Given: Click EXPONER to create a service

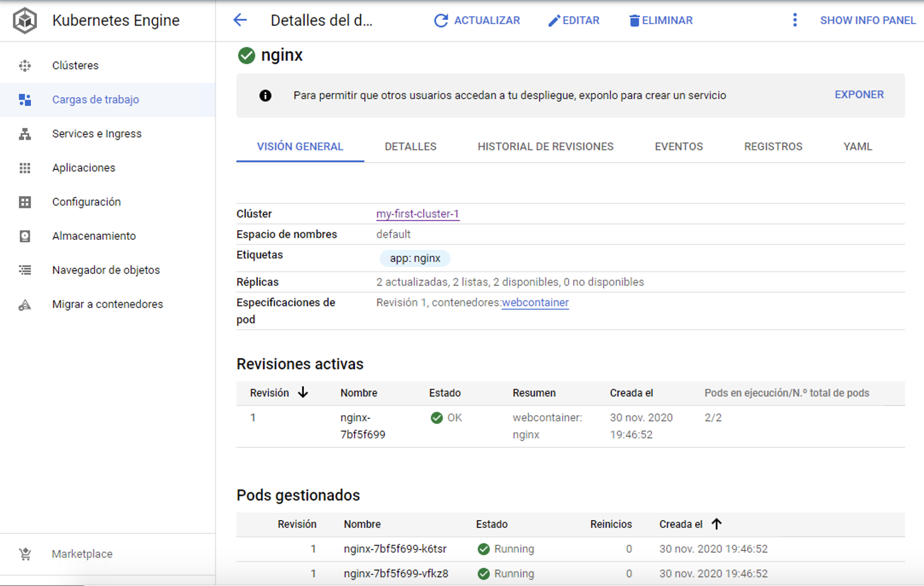Looking at the screenshot, I should 859,95.
